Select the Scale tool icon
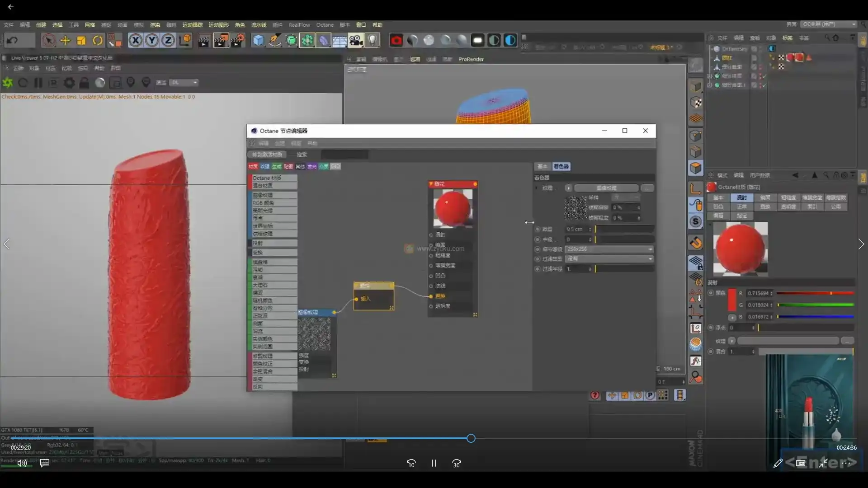This screenshot has width=868, height=488. click(x=81, y=41)
